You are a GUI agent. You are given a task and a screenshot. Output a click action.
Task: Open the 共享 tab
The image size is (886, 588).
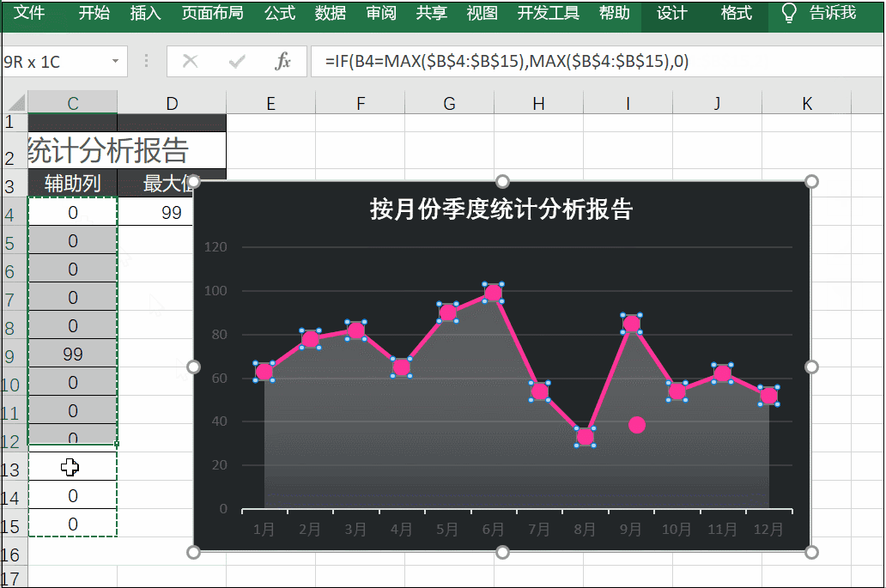click(431, 12)
